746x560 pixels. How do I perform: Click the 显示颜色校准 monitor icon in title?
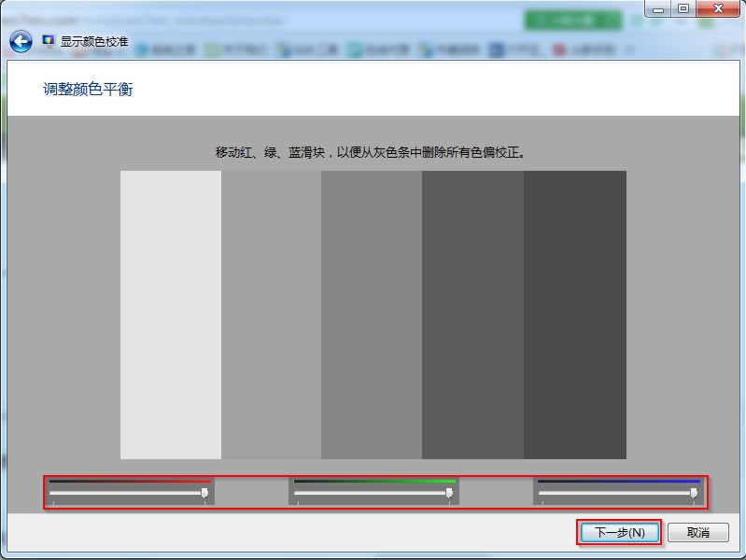click(49, 41)
